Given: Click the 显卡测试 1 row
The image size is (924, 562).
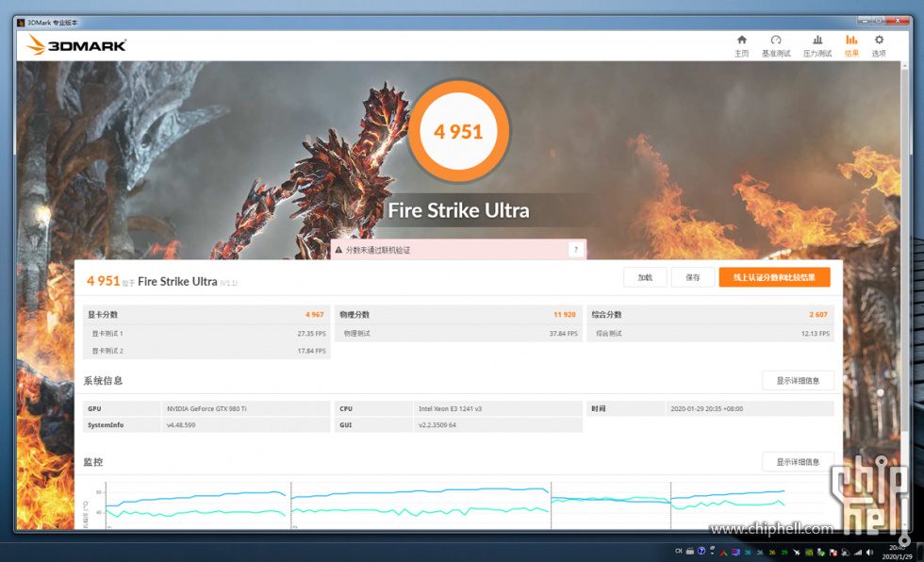Looking at the screenshot, I should coord(206,334).
